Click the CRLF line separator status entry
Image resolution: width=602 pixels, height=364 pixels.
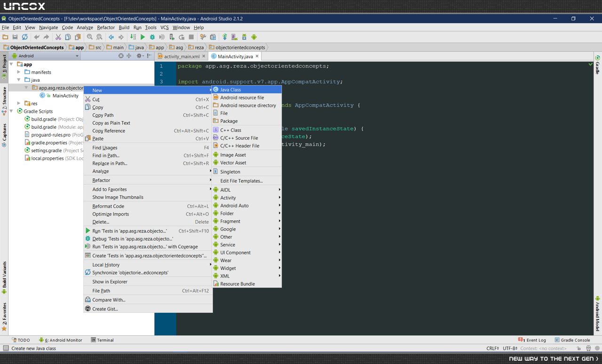492,349
